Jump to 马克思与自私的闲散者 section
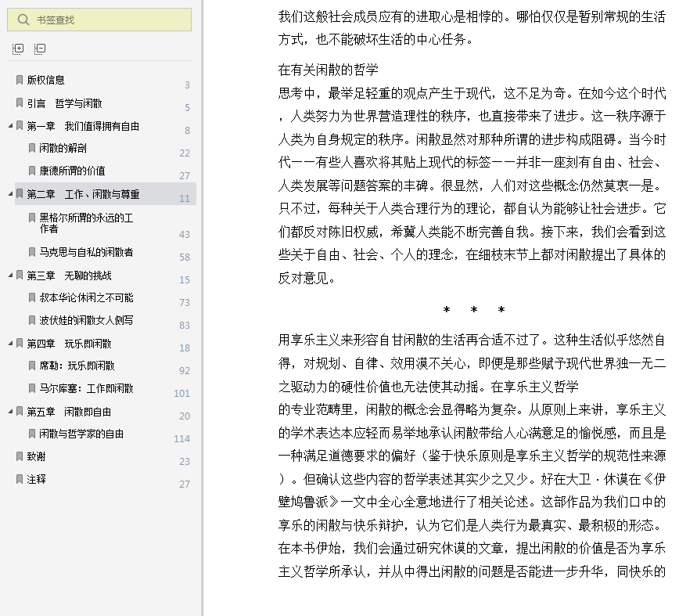Viewport: 679px width, 616px height. pyautogui.click(x=86, y=252)
